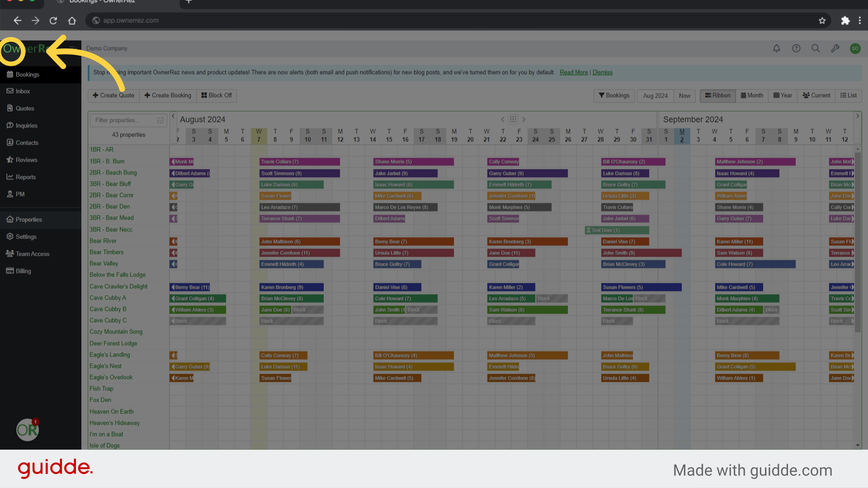Switch to Year calendar view
The height and width of the screenshot is (488, 868).
[783, 95]
